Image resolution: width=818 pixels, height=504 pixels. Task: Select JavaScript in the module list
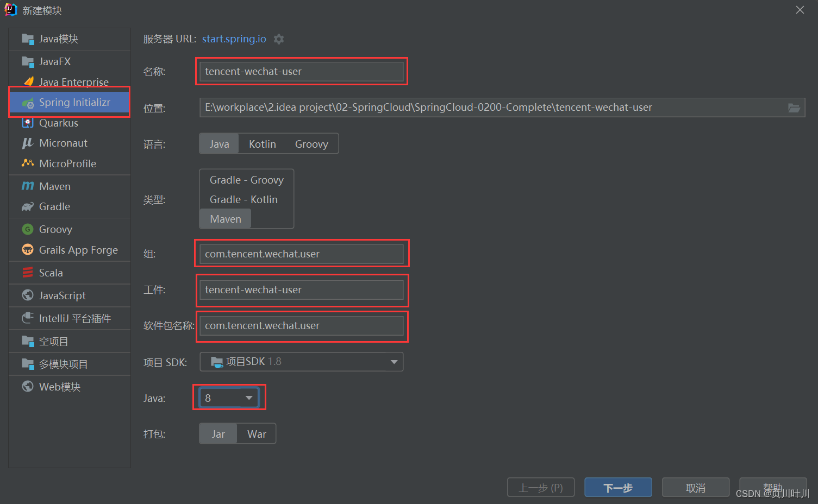(70, 295)
